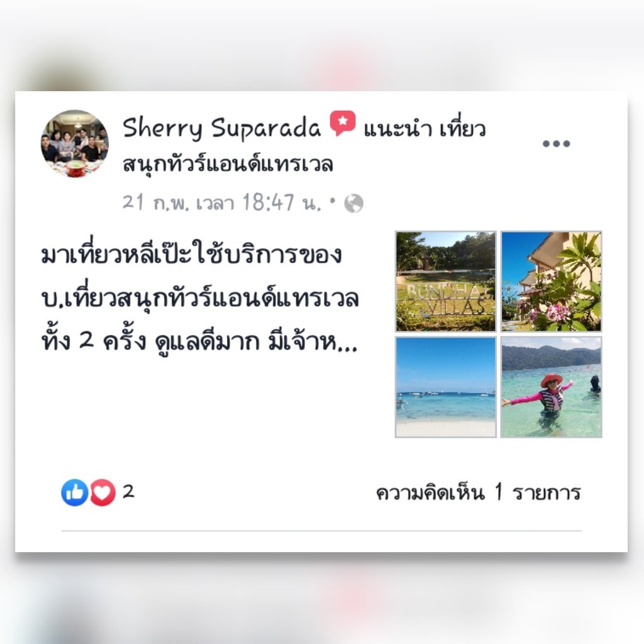Open Sherry Suparada's round profile picture

75,143
